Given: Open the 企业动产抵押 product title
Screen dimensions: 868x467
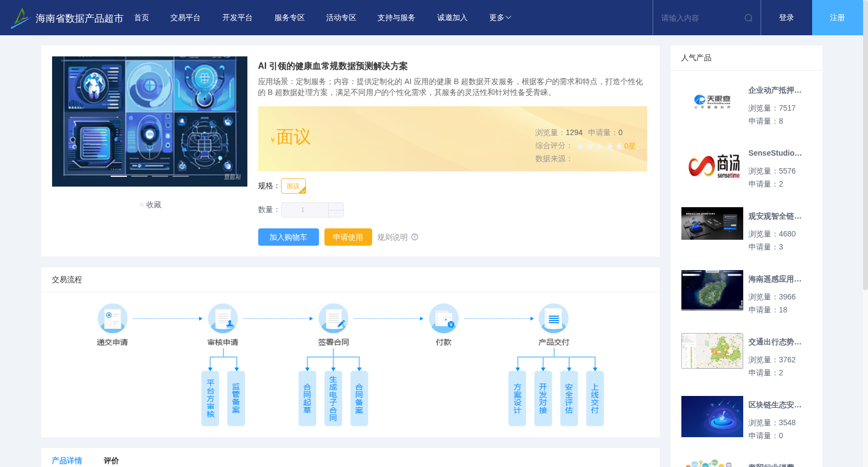Looking at the screenshot, I should [x=775, y=91].
